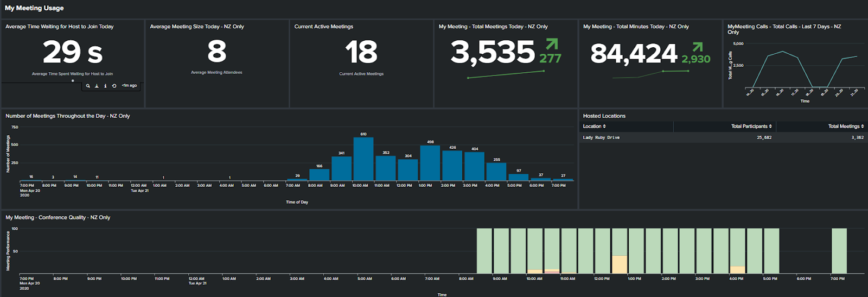Click the total minutes value 84,424
The width and height of the screenshot is (868, 297).
tap(634, 54)
